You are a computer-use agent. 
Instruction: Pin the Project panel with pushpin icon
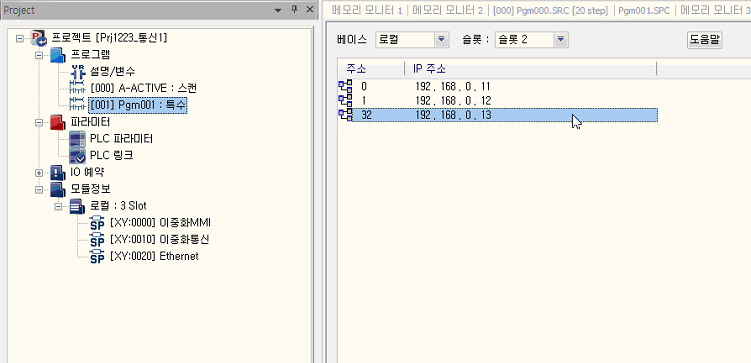294,10
